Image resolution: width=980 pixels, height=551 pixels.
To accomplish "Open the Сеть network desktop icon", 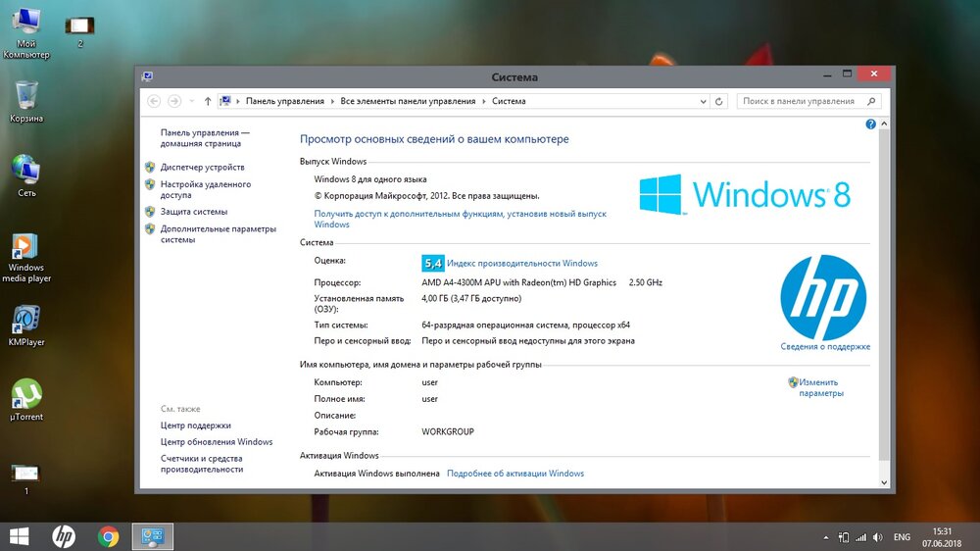I will click(26, 175).
